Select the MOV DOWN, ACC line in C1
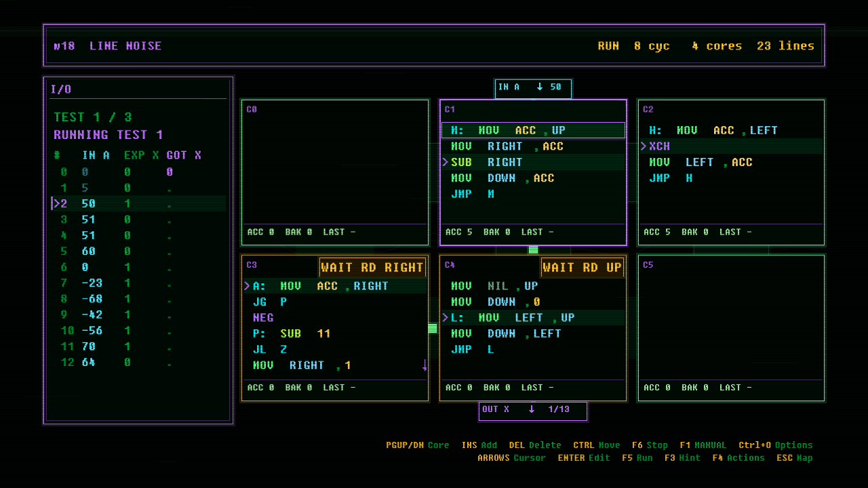The height and width of the screenshot is (488, 868). pos(533,178)
